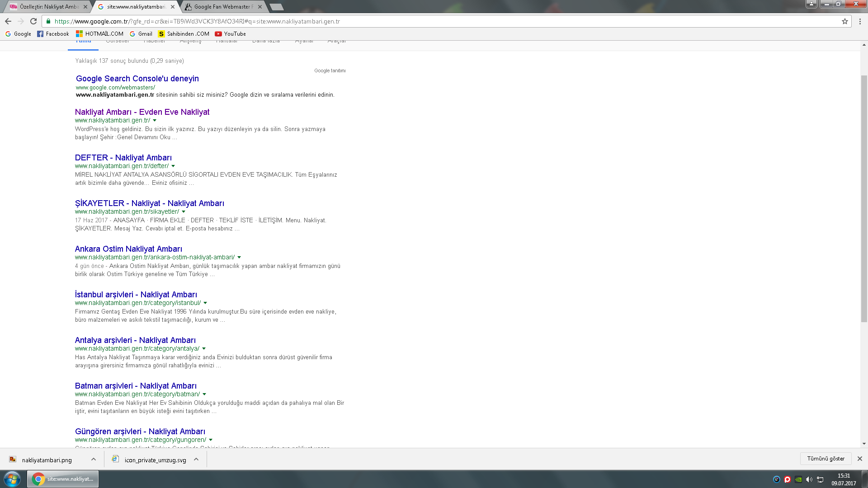Click scrollbar down arrow
The image size is (868, 488).
coord(864,444)
